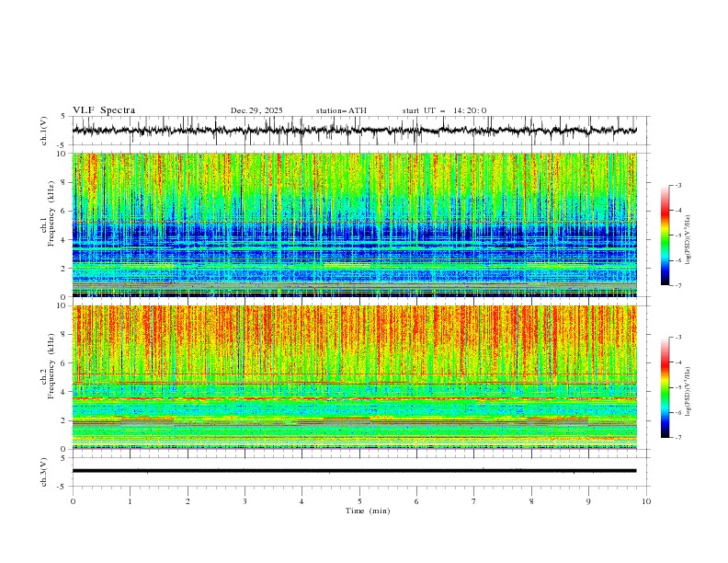Click the 'Time (min)' axis label
728x563 pixels.
click(x=368, y=511)
